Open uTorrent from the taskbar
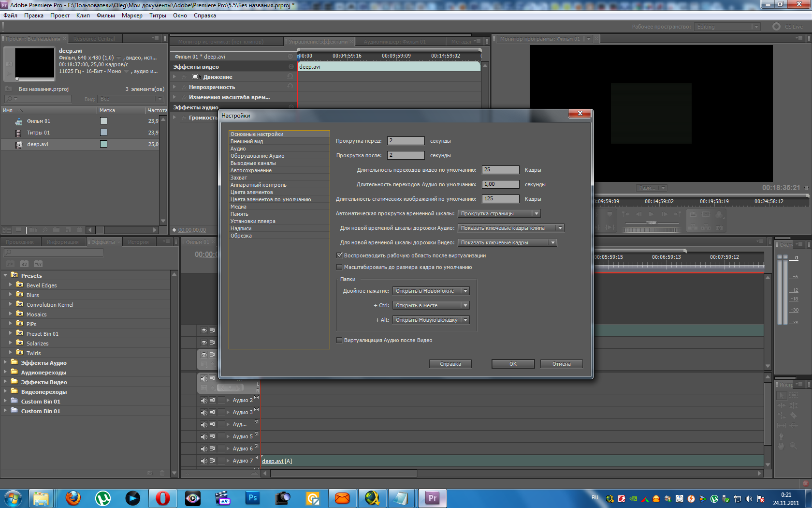Viewport: 812px width, 508px height. [x=103, y=498]
